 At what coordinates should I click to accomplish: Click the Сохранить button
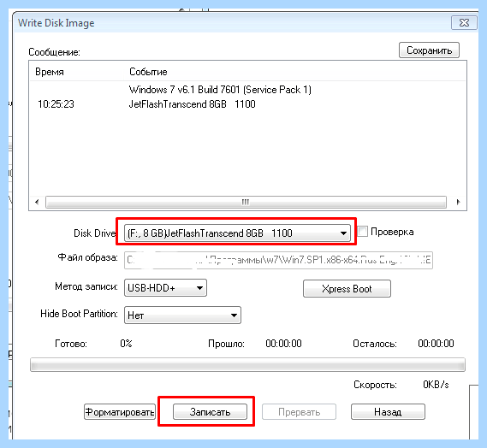tap(429, 50)
